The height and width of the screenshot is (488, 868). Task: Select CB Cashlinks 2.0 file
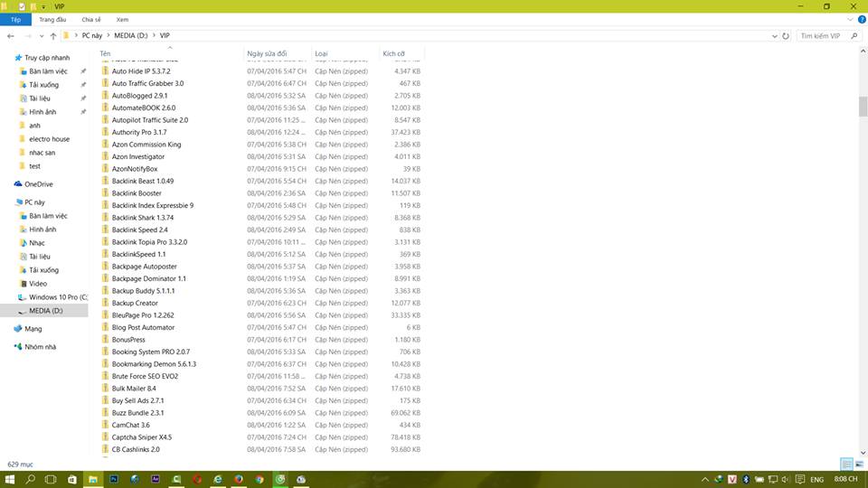click(136, 449)
